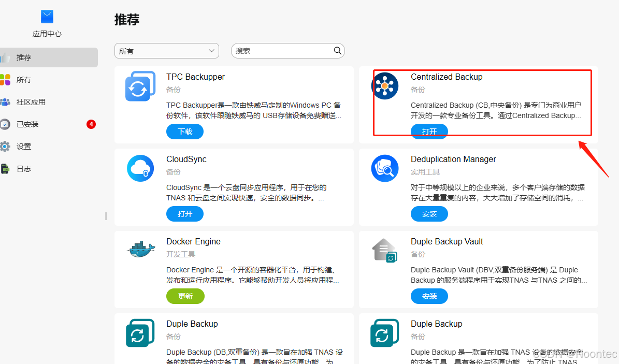
Task: Click the TPC Backupper title text
Action: click(195, 77)
